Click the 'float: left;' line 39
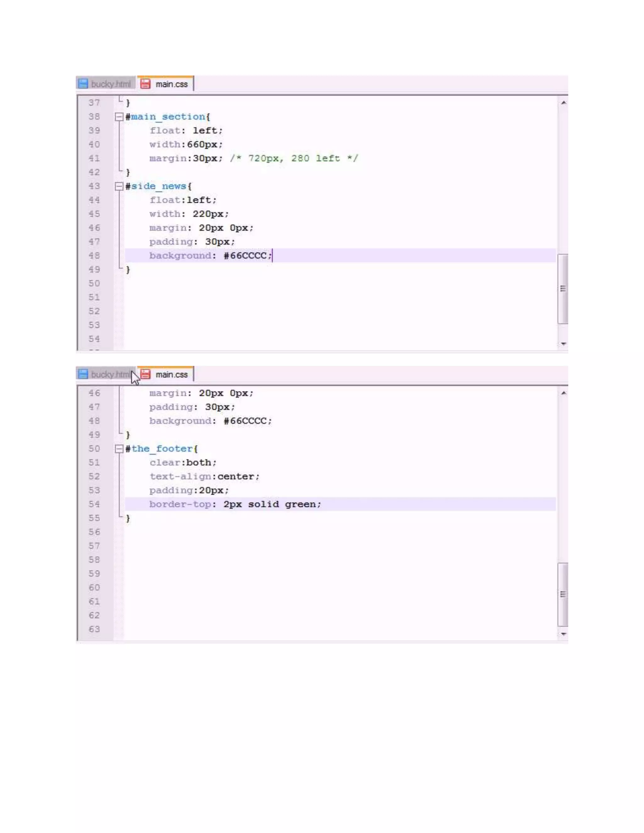This screenshot has width=644, height=833. [x=186, y=130]
